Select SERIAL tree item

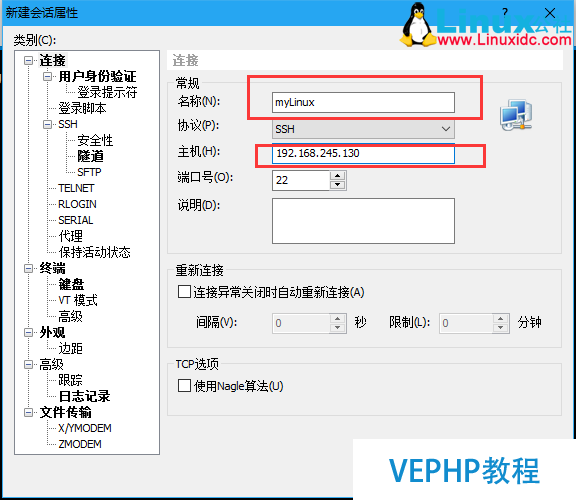tap(76, 220)
